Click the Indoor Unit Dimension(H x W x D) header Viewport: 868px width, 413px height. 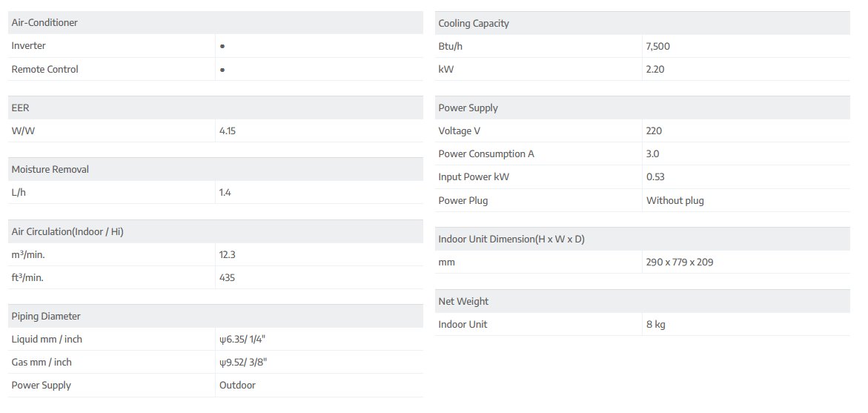[x=511, y=239]
